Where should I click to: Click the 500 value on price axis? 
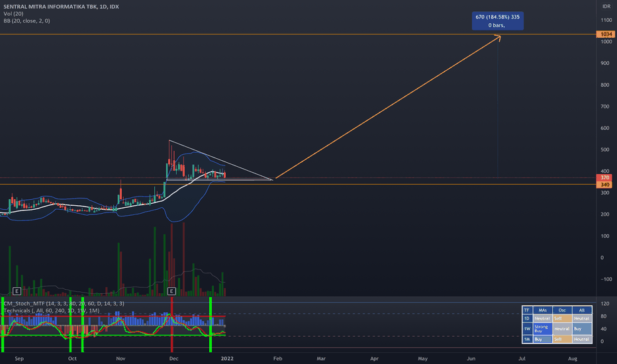coord(605,150)
